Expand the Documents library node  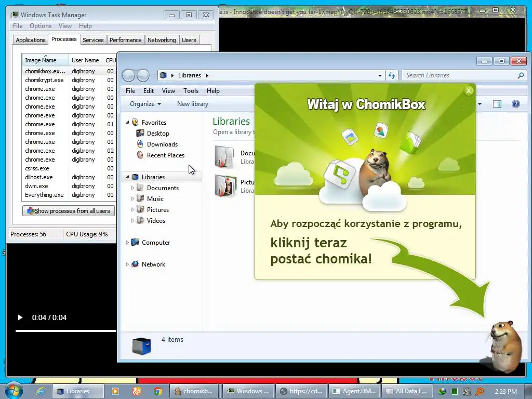tap(132, 188)
